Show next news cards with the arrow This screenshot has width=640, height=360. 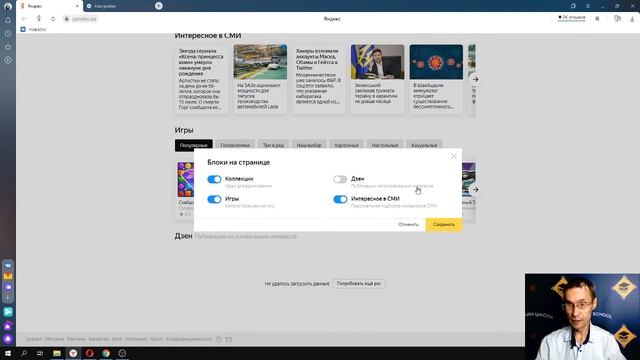[x=476, y=79]
